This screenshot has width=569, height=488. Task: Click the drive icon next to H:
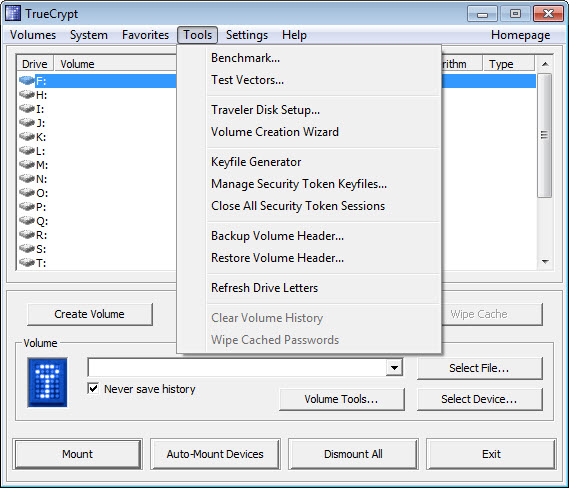tap(27, 95)
